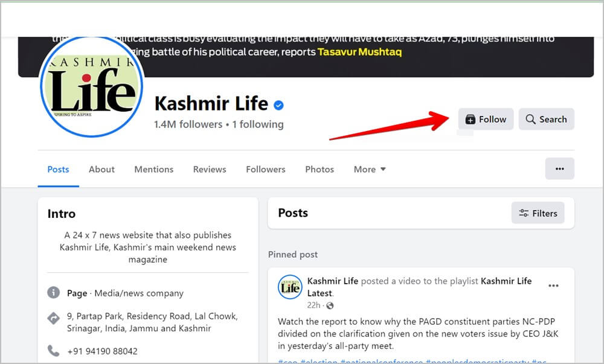604x364 pixels.
Task: Click the Tasavur Mushtaq cover text
Action: (359, 52)
